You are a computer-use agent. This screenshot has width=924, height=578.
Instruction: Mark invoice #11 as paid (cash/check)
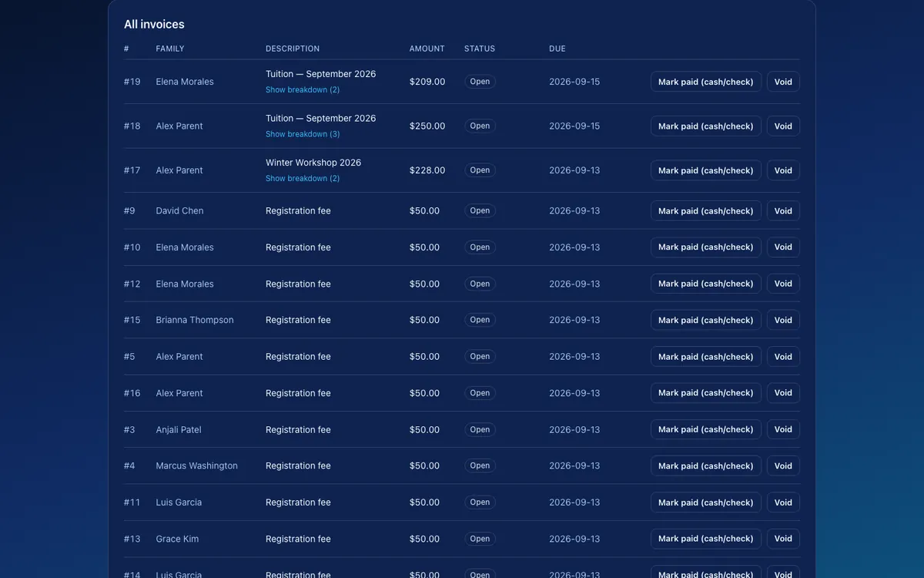[706, 502]
